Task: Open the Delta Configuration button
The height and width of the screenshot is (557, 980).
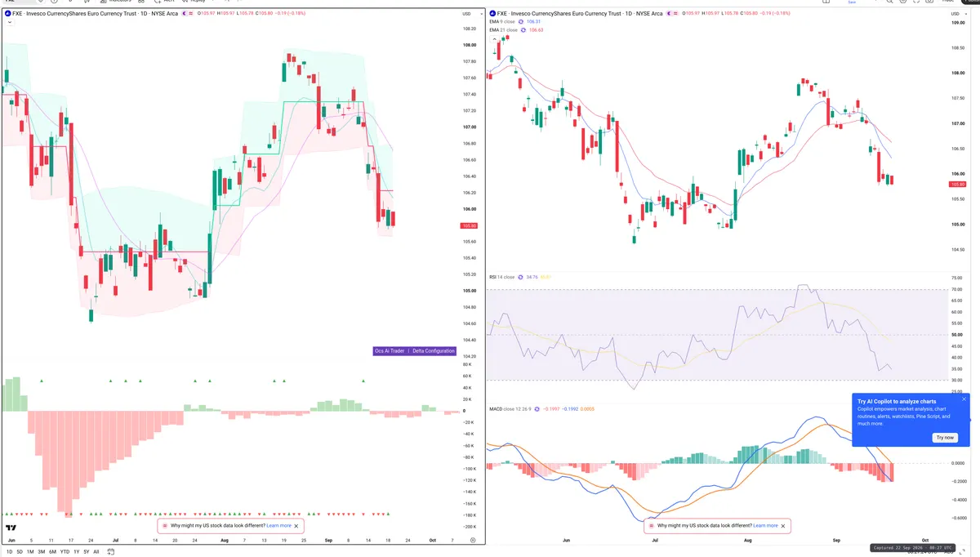Action: (434, 351)
